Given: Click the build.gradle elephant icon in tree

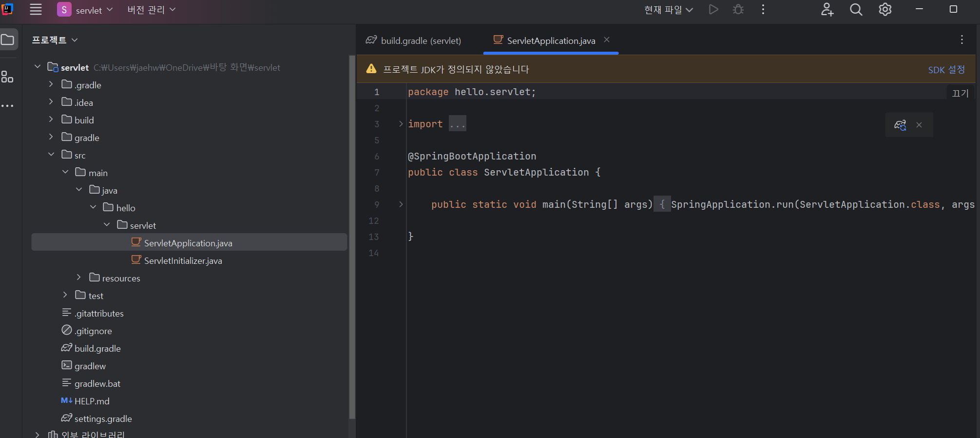Looking at the screenshot, I should 67,348.
